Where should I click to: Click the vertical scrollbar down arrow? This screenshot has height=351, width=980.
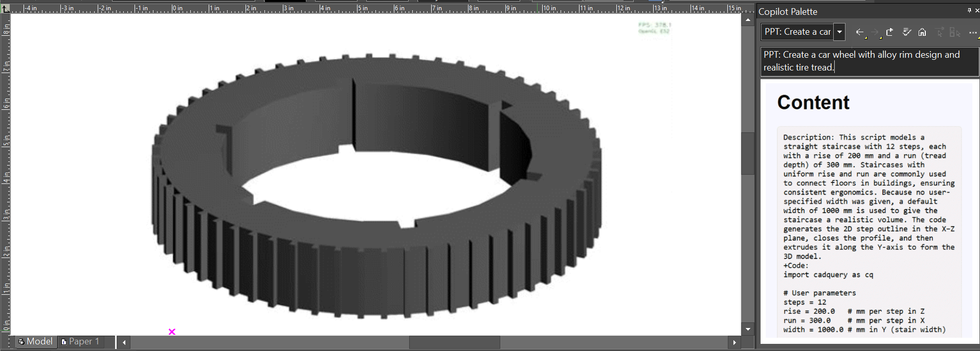[x=748, y=329]
